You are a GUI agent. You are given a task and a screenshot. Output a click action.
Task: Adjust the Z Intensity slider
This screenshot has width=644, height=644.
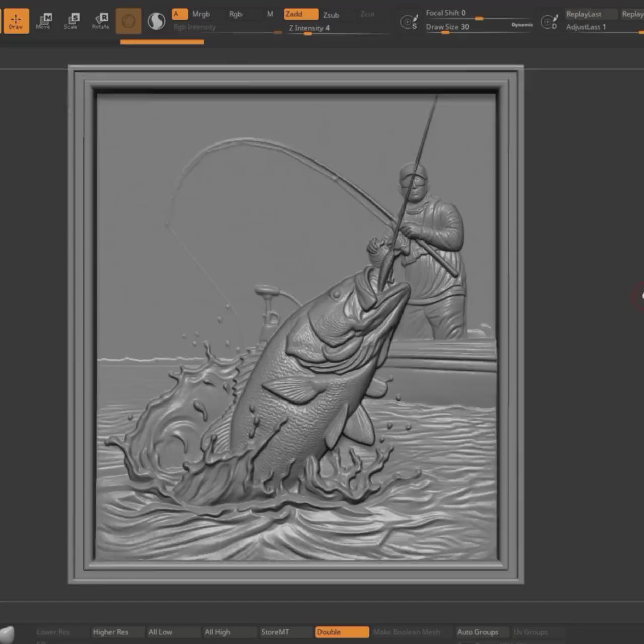click(x=338, y=28)
